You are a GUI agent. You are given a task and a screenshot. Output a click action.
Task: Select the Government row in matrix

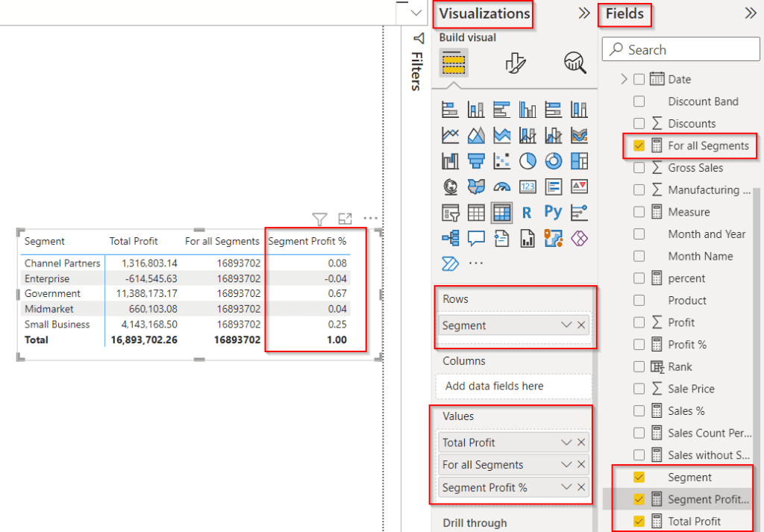click(x=185, y=294)
